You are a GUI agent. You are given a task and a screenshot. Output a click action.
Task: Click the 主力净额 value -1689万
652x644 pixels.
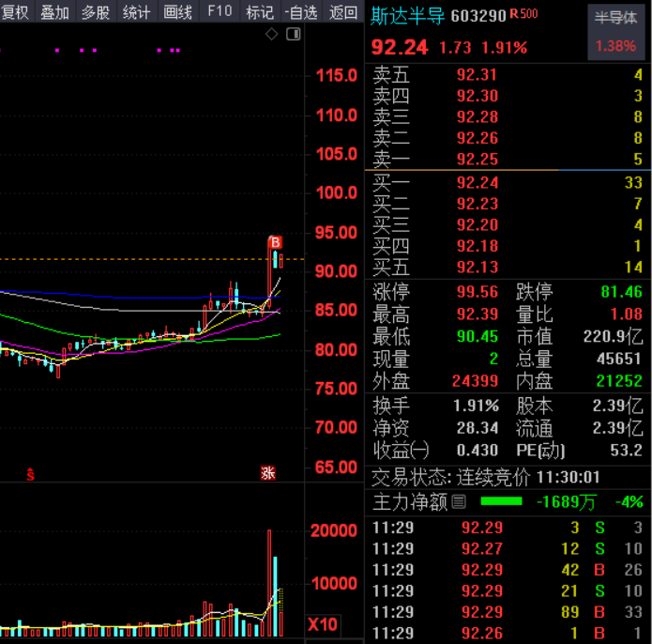coord(566,502)
